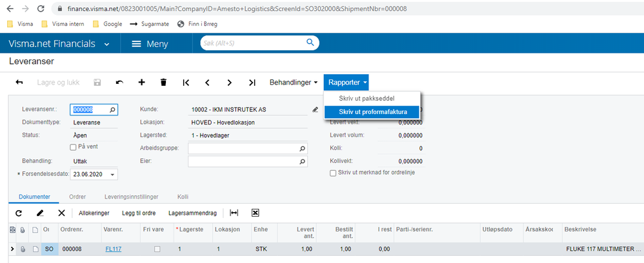Screen dimensions: 644x263
Task: Open the Meny hamburger menu
Action: 150,44
